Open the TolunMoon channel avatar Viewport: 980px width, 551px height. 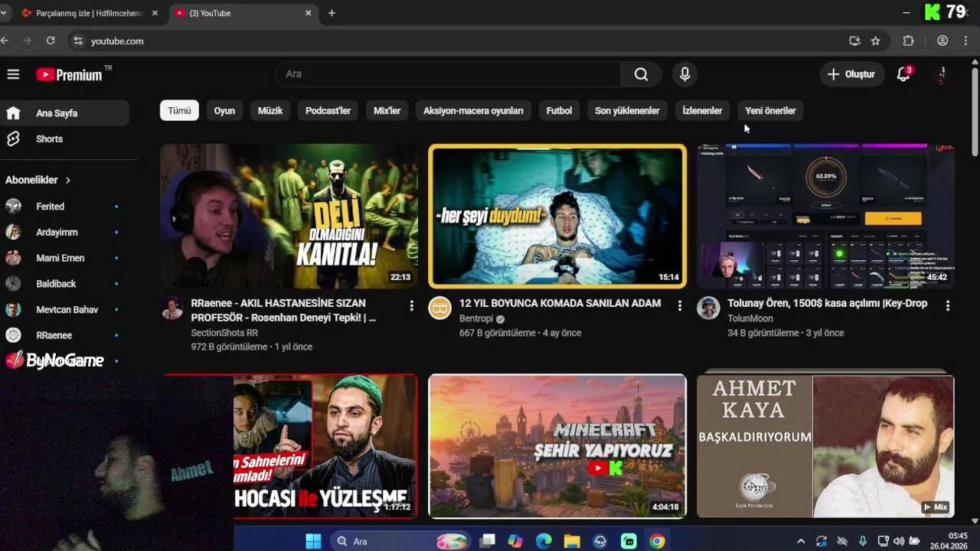(708, 308)
